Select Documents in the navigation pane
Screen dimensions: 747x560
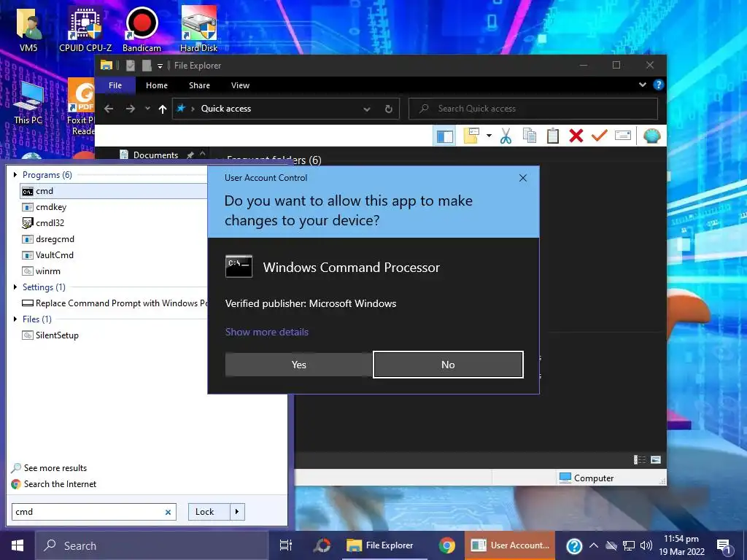click(156, 155)
